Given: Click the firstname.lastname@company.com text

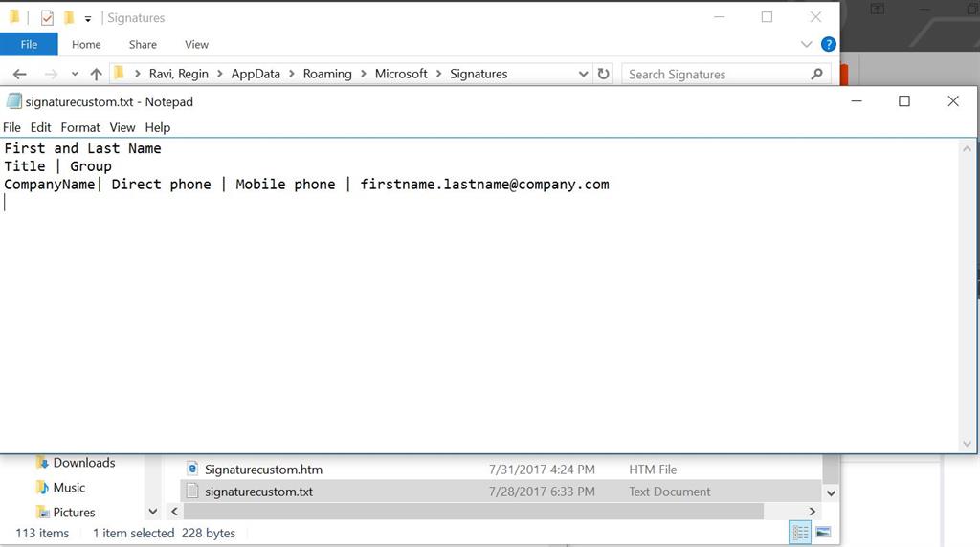Looking at the screenshot, I should [484, 185].
